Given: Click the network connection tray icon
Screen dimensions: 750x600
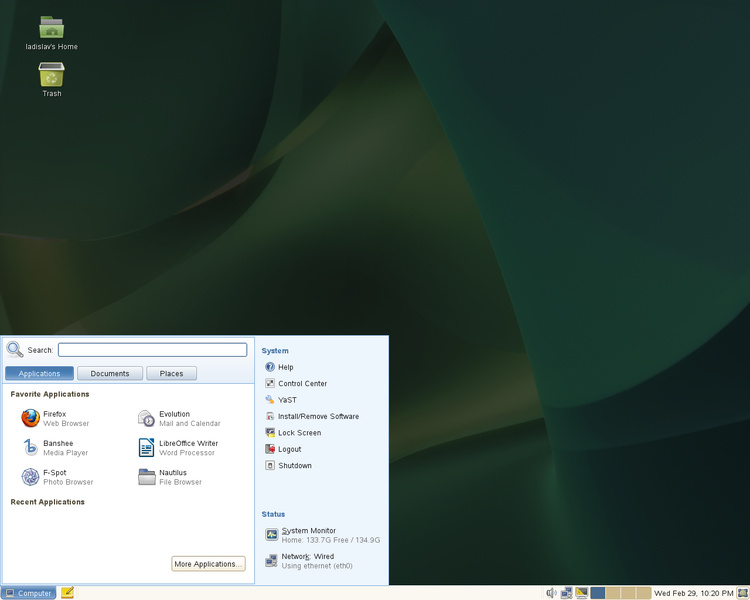Looking at the screenshot, I should (566, 593).
